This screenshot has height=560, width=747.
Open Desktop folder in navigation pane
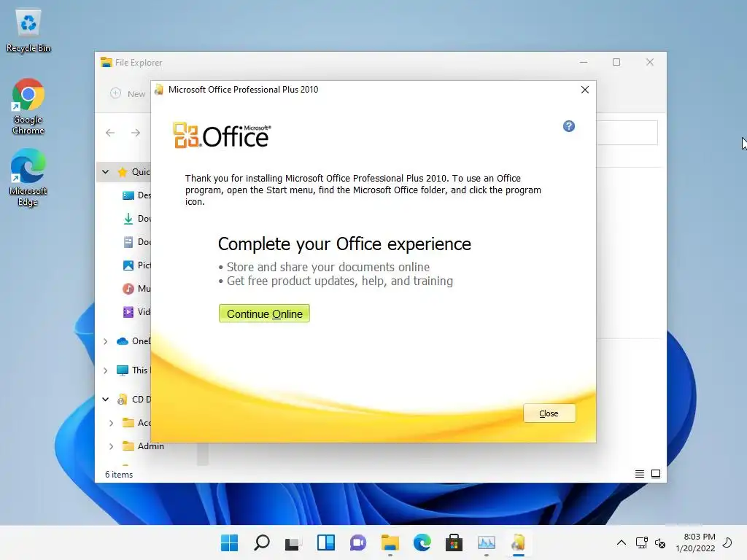click(137, 195)
